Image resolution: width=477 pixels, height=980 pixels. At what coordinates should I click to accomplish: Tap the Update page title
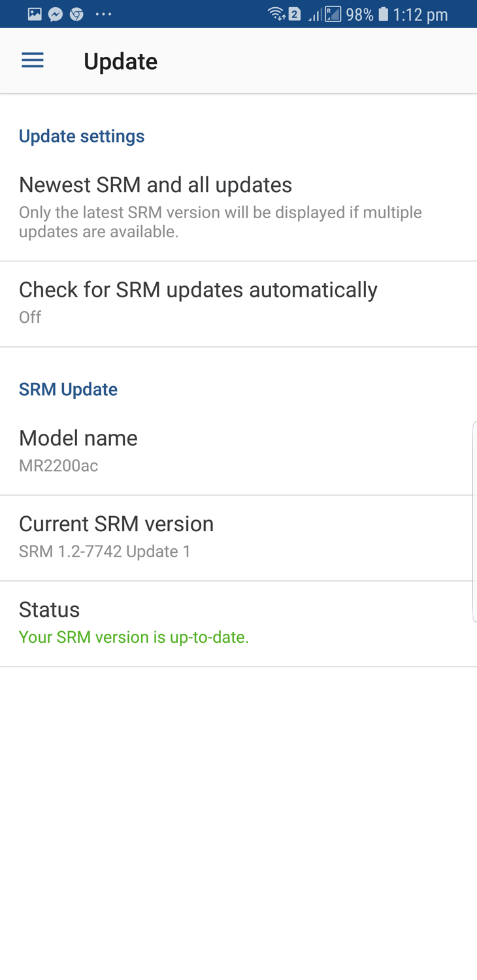120,61
